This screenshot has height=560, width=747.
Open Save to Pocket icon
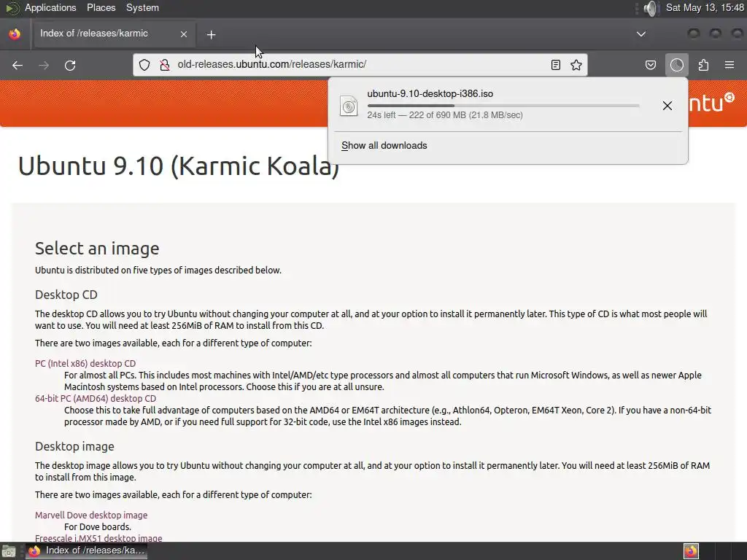tap(651, 65)
